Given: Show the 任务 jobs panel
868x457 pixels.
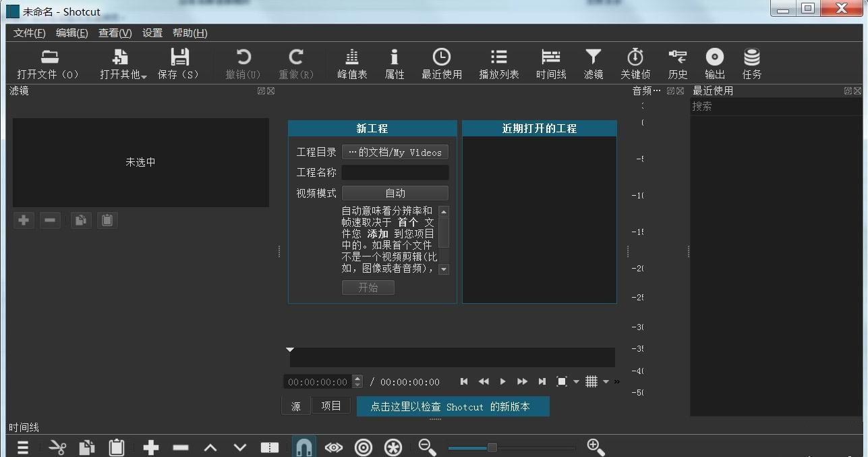Looking at the screenshot, I should click(x=751, y=63).
